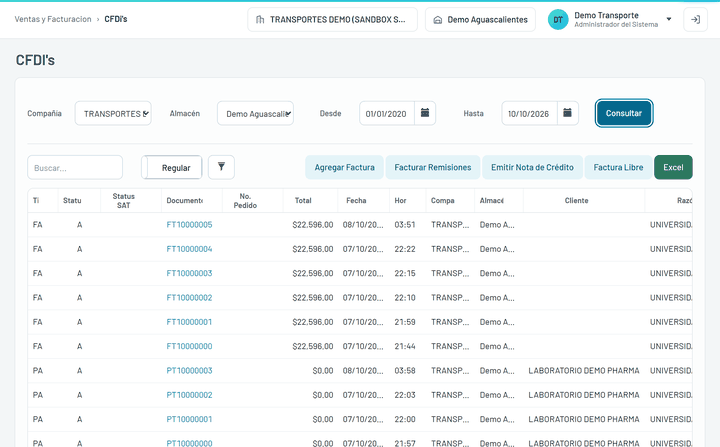Export the table with the Excel button
720x447 pixels.
point(673,167)
